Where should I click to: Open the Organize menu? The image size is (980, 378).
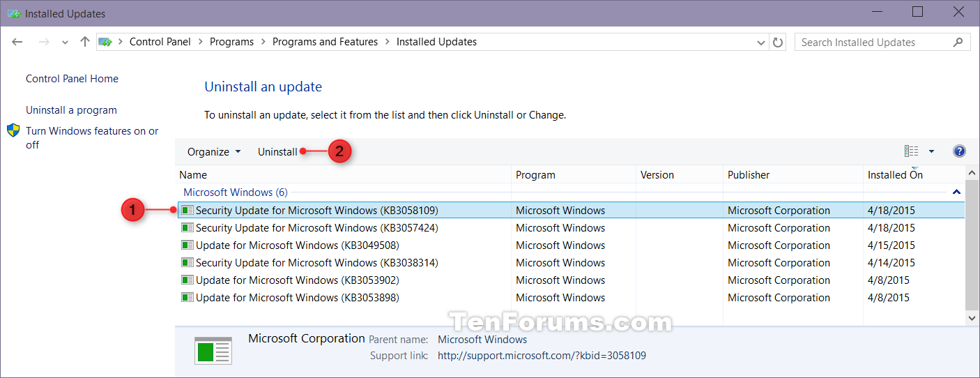(x=214, y=151)
